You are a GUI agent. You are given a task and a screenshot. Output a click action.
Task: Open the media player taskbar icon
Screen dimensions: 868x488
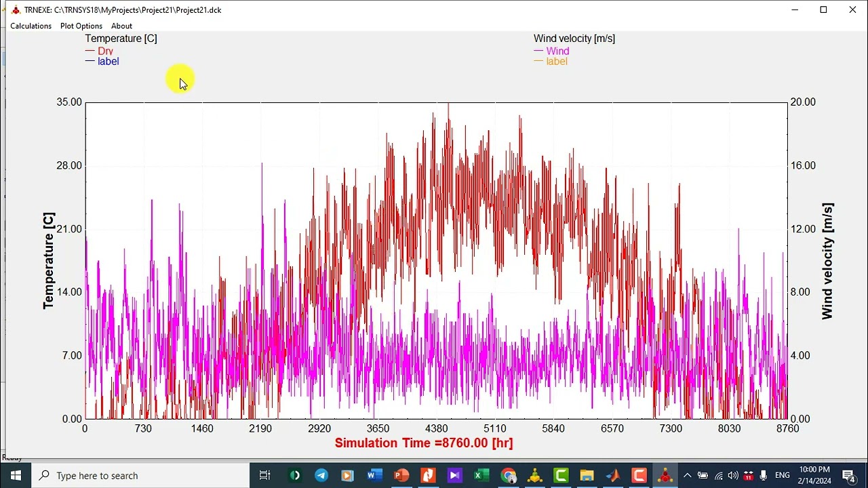[x=347, y=475]
